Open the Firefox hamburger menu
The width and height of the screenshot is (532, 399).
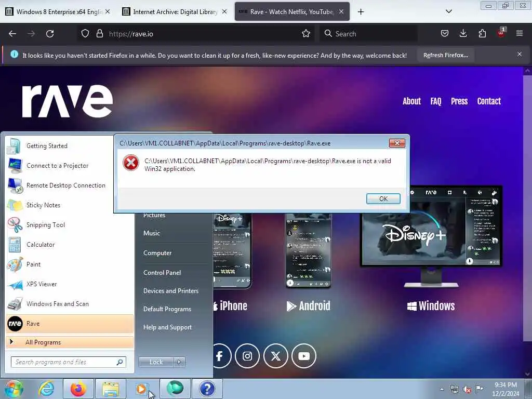pos(520,34)
